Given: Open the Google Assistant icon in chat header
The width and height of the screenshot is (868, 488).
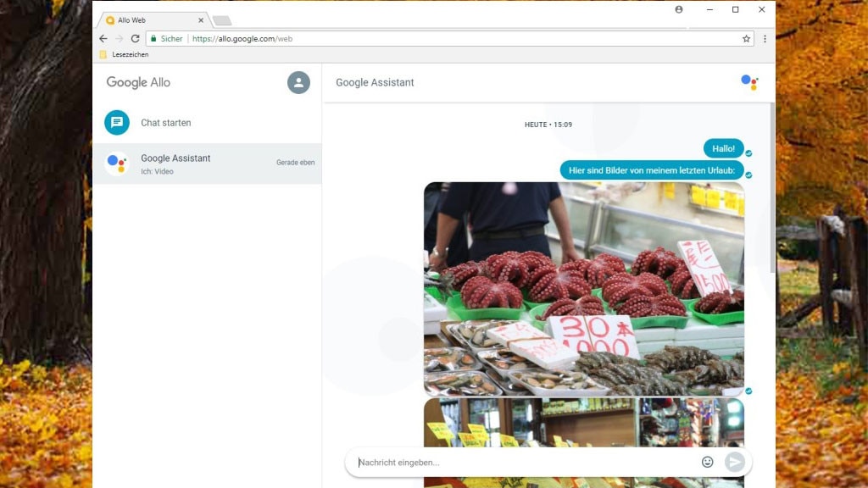Looking at the screenshot, I should (748, 82).
